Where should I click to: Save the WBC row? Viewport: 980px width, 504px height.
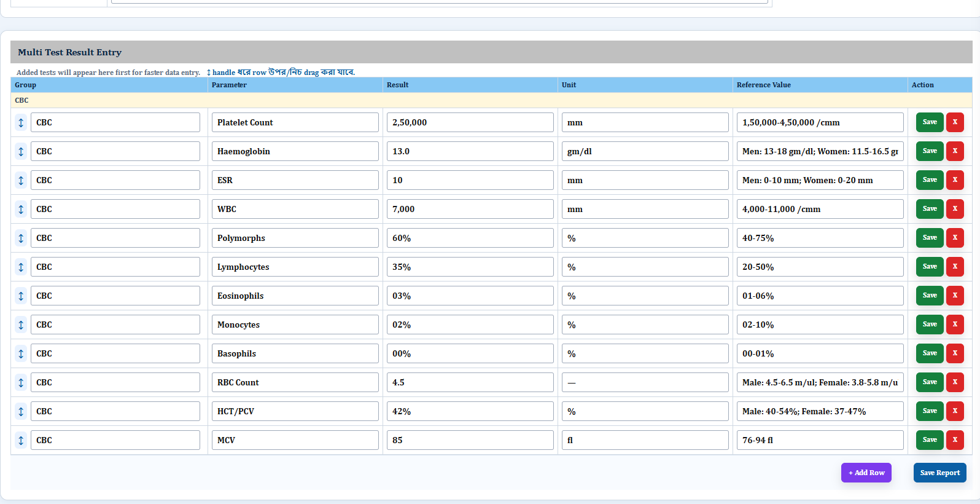[930, 209]
